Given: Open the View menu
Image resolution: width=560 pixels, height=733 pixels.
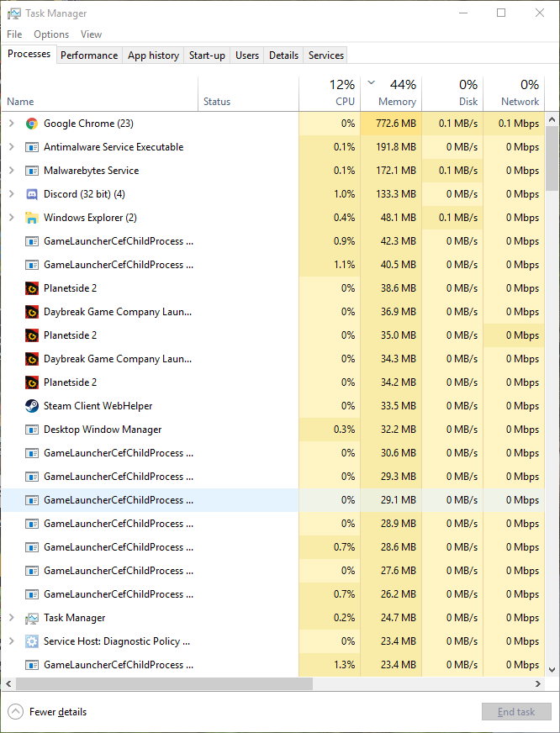Looking at the screenshot, I should [91, 34].
